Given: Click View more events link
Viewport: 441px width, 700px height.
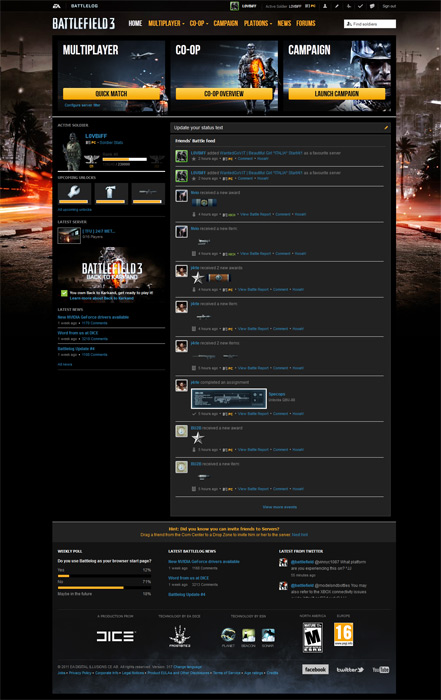Looking at the screenshot, I should pyautogui.click(x=279, y=507).
